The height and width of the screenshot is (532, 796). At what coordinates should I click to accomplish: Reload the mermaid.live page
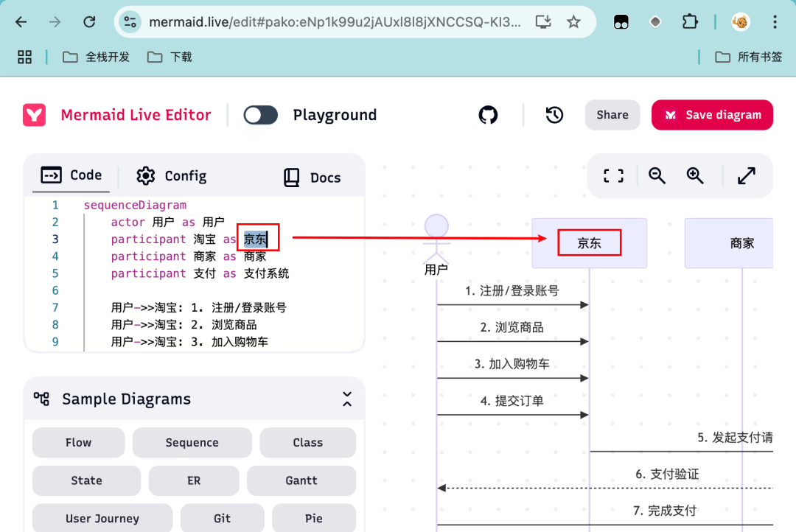89,22
